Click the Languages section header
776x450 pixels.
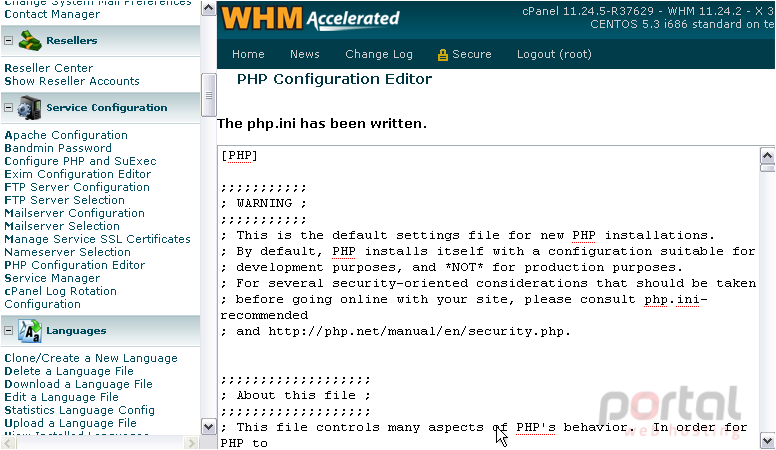point(100,331)
